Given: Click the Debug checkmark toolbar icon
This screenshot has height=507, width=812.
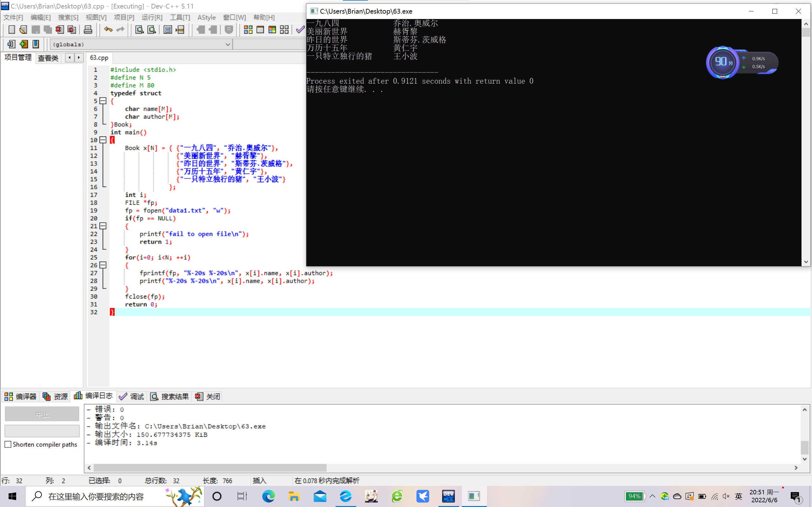Looking at the screenshot, I should 300,30.
